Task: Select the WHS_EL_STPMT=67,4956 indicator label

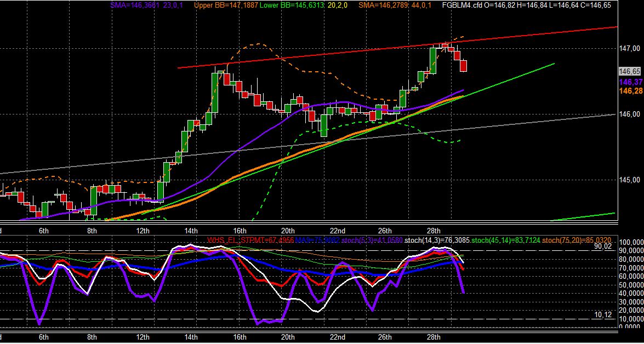Action: click(x=251, y=240)
